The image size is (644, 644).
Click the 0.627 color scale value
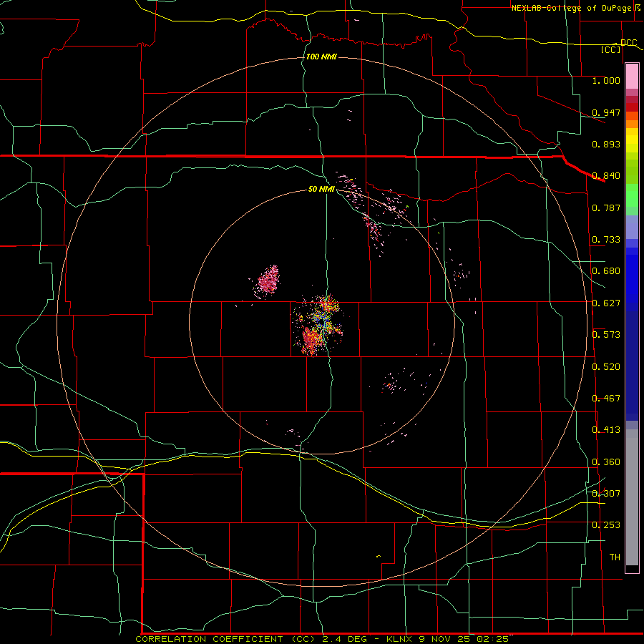click(606, 303)
